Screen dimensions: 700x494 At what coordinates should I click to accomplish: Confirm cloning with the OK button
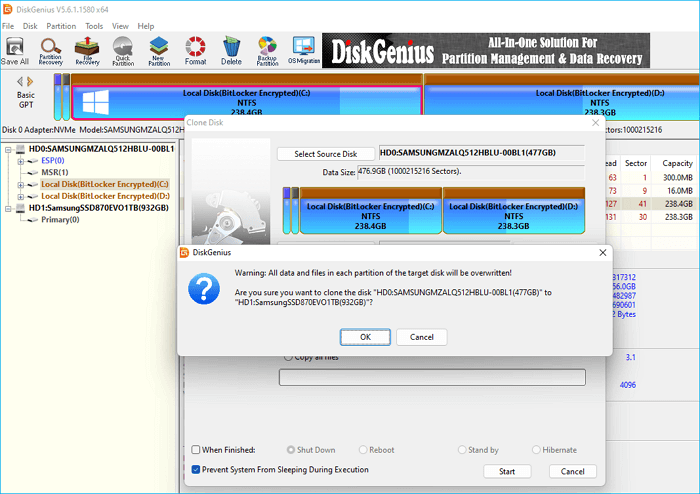(x=365, y=337)
